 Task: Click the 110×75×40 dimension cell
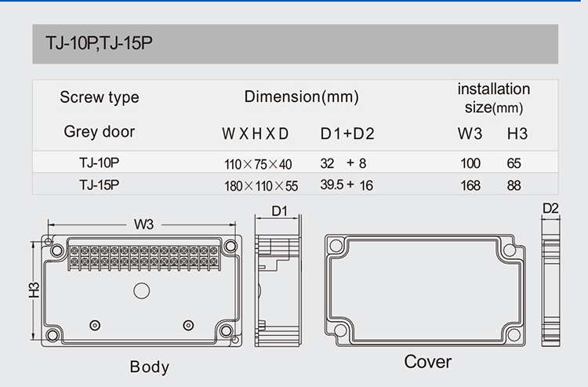point(257,164)
